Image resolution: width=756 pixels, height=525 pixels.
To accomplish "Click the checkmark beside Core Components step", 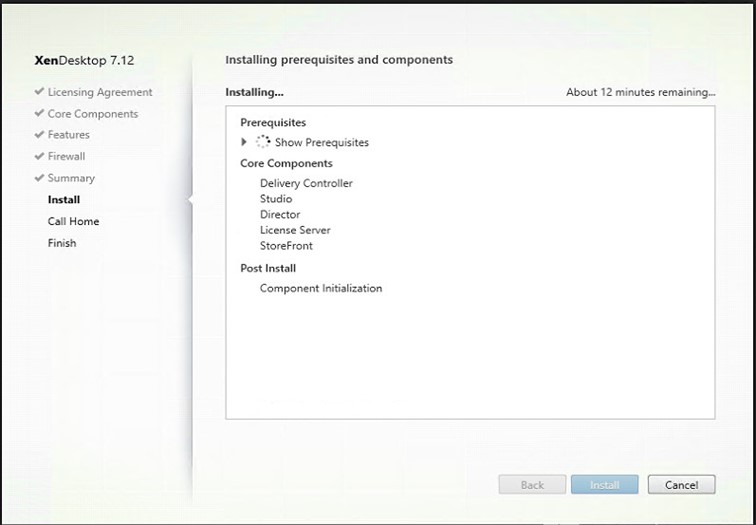I will point(40,113).
